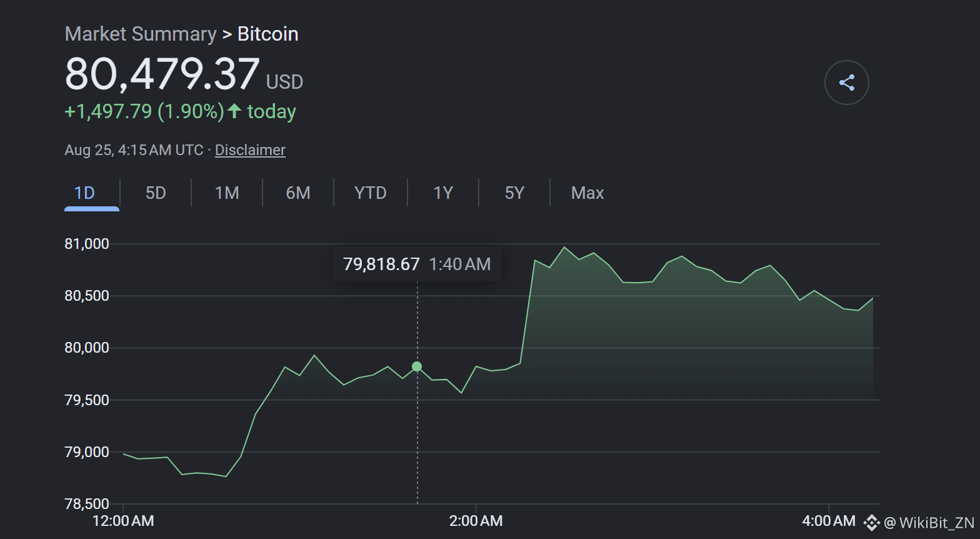980x539 pixels.
Task: Show the YTD chart range
Action: (371, 193)
